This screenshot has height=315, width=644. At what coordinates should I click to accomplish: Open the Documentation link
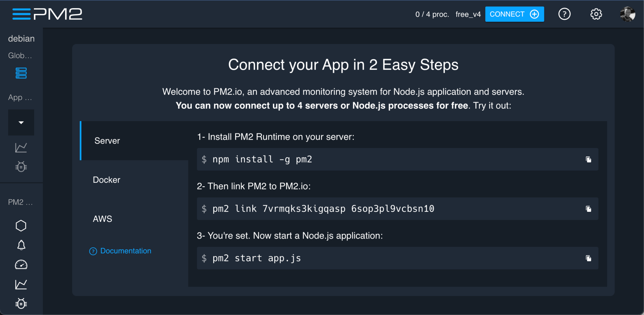click(120, 251)
